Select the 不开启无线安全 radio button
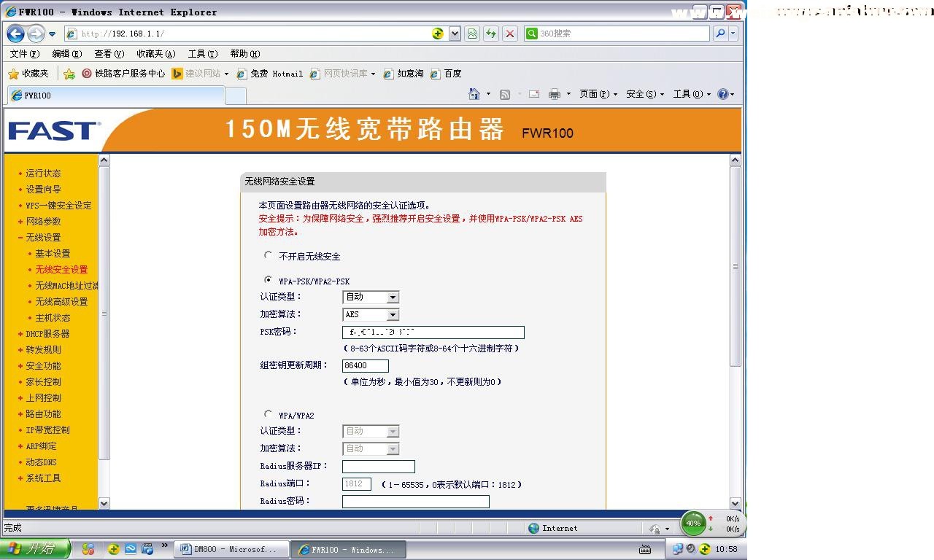934x560 pixels. (268, 256)
